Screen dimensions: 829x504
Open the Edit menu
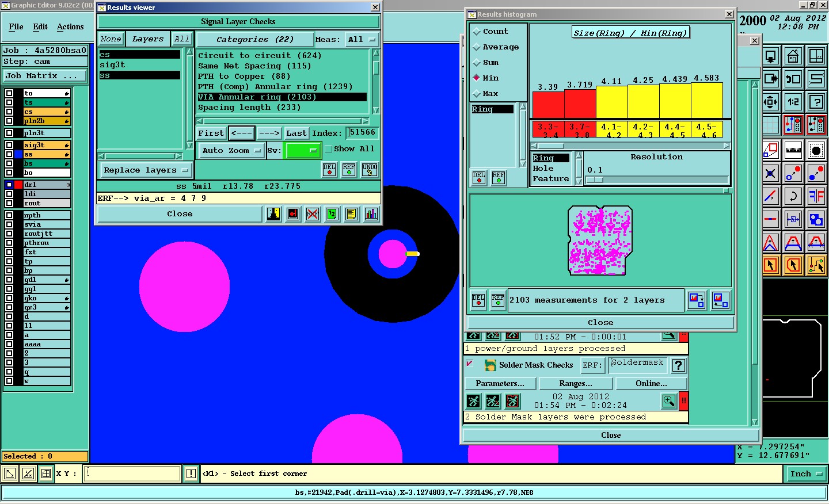(40, 27)
